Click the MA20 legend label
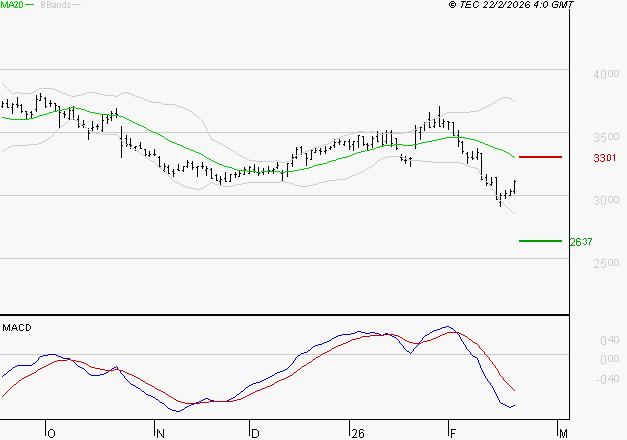The image size is (627, 440). (11, 5)
